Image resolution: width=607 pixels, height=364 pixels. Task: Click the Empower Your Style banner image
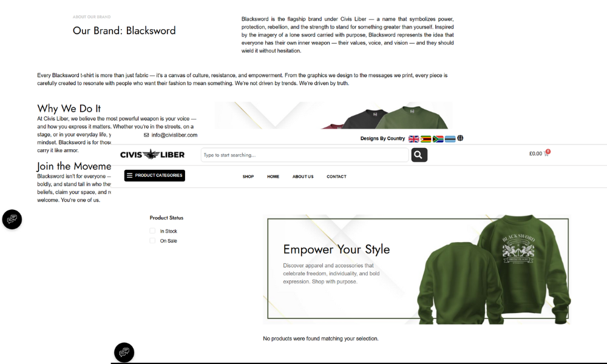(x=418, y=269)
